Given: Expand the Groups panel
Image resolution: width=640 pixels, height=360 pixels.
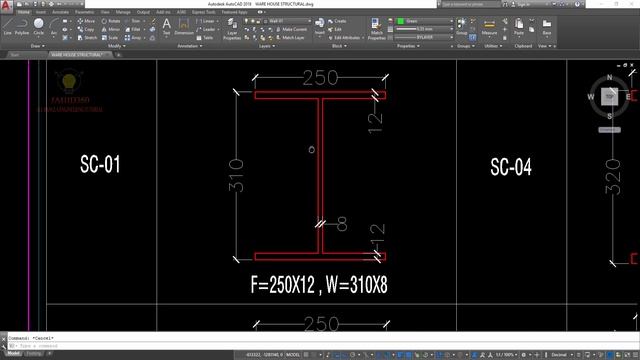Looking at the screenshot, I should click(466, 46).
